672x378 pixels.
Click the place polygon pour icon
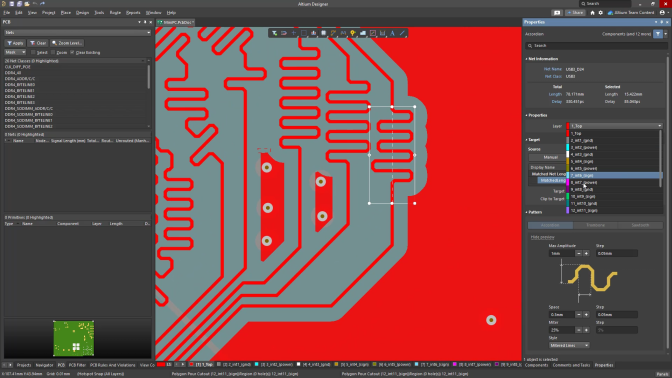coord(363,33)
